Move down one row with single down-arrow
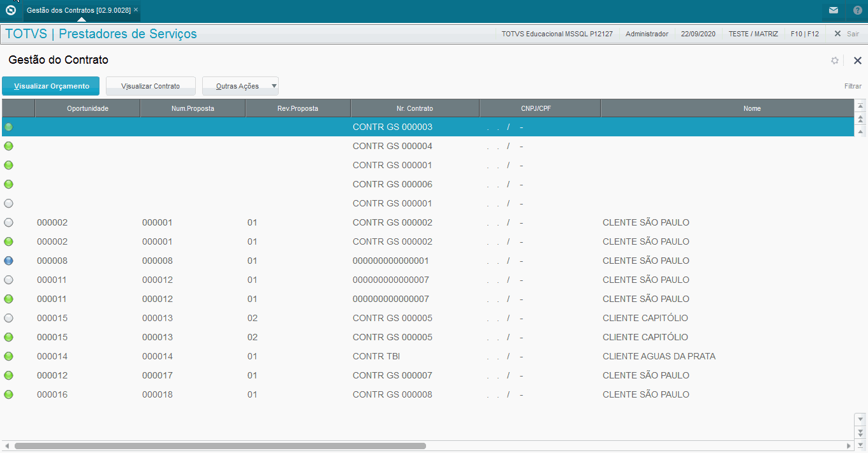Image resolution: width=868 pixels, height=453 pixels. coord(860,419)
